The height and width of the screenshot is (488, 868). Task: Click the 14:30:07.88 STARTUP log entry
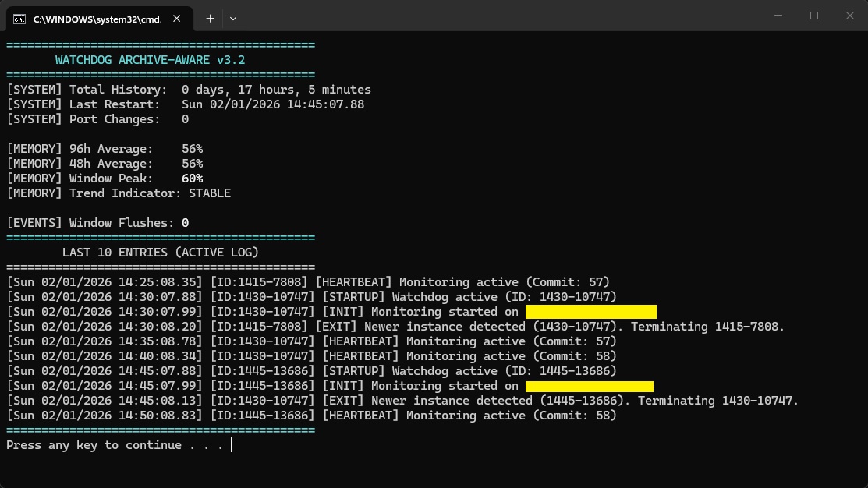[312, 297]
